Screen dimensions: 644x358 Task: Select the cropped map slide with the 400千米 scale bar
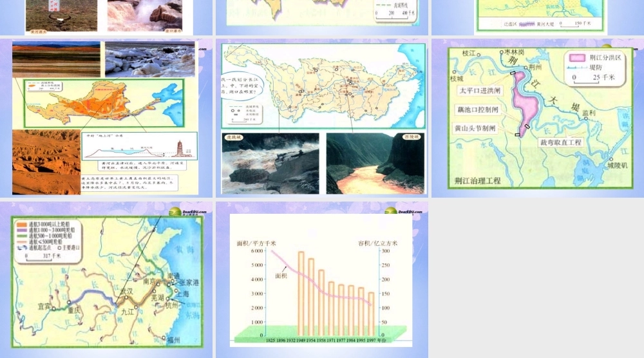tap(322, 17)
